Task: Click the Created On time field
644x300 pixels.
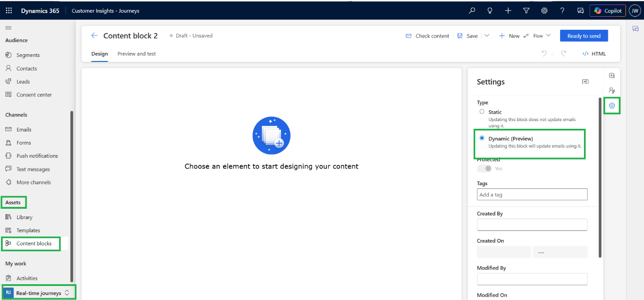Action: (560, 252)
